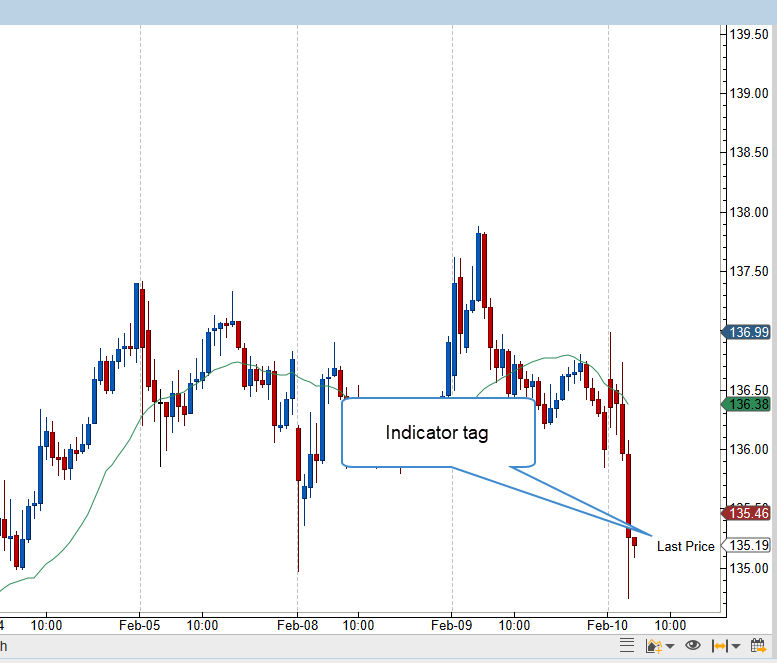Click the 137.50 level on price scale

click(749, 271)
